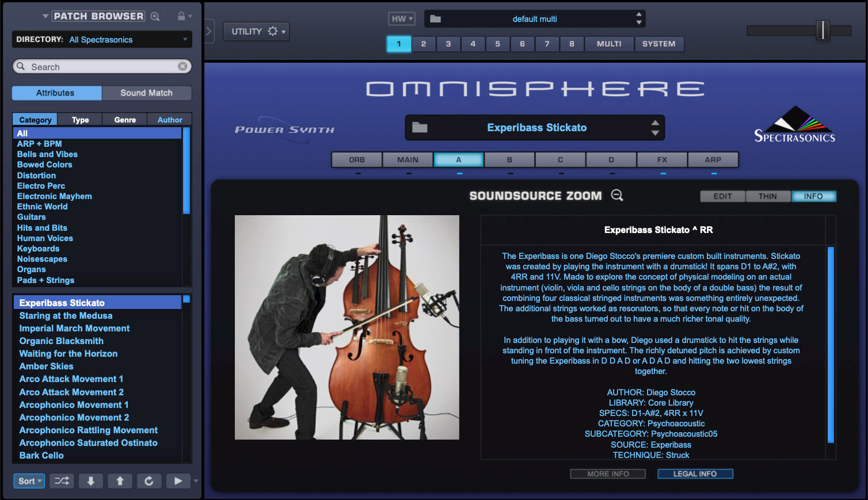Open the small arrow menu beside play button

196,481
